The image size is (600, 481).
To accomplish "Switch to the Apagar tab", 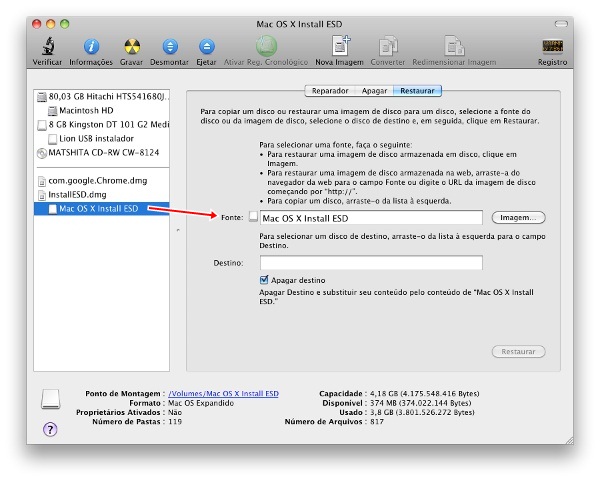I will click(374, 91).
